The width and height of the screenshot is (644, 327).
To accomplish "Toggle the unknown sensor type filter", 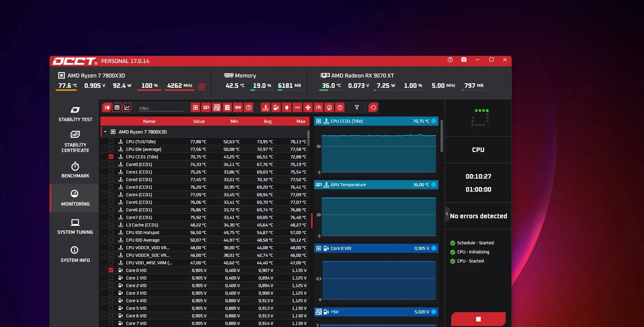I will (340, 107).
